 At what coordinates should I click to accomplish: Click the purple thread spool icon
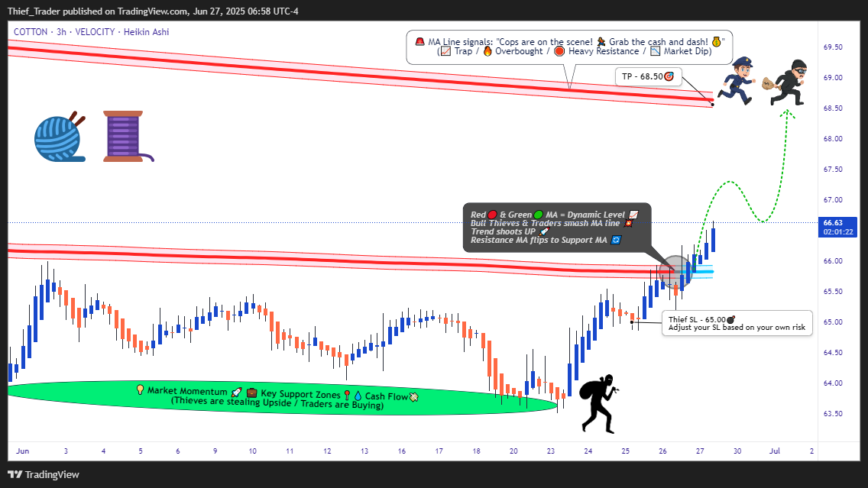click(128, 136)
